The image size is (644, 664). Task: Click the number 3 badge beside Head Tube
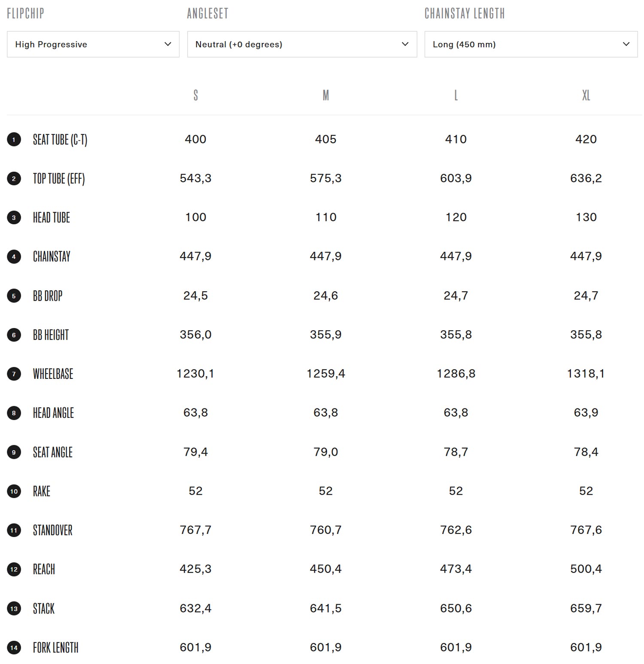(x=14, y=218)
